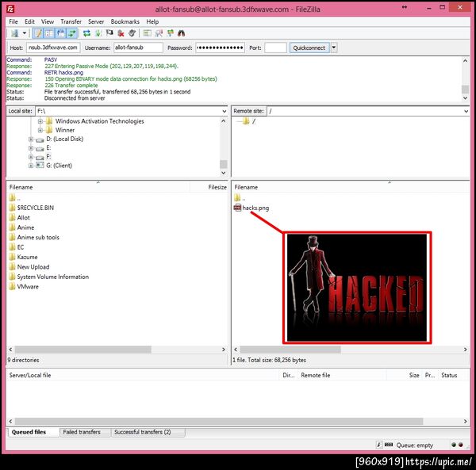
Task: Disconnect from server icon
Action: pyautogui.click(x=121, y=33)
